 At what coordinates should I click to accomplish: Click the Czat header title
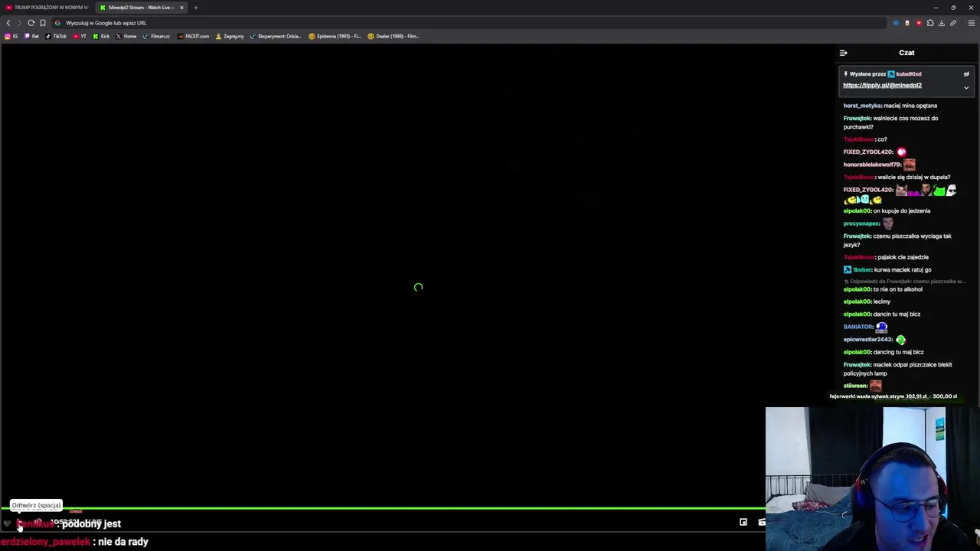pos(906,53)
